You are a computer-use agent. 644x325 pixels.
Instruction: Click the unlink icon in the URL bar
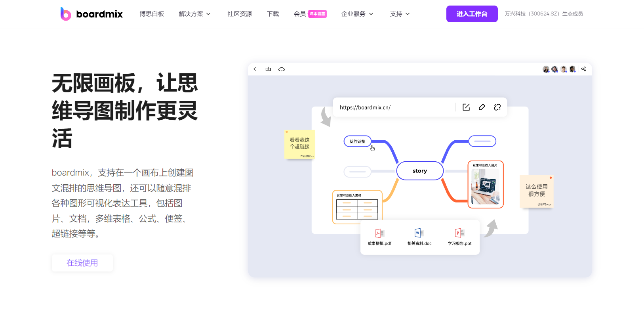(497, 107)
